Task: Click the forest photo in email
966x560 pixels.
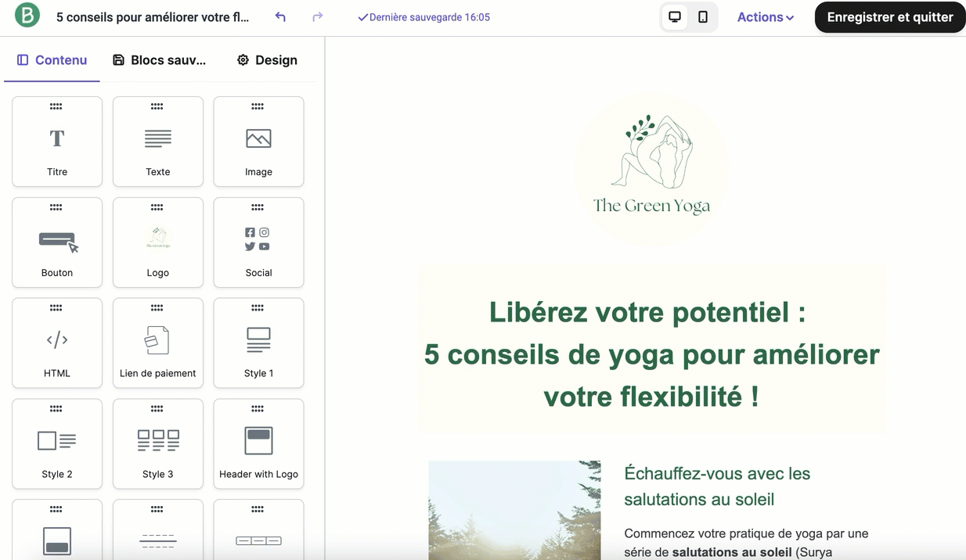Action: pyautogui.click(x=514, y=510)
